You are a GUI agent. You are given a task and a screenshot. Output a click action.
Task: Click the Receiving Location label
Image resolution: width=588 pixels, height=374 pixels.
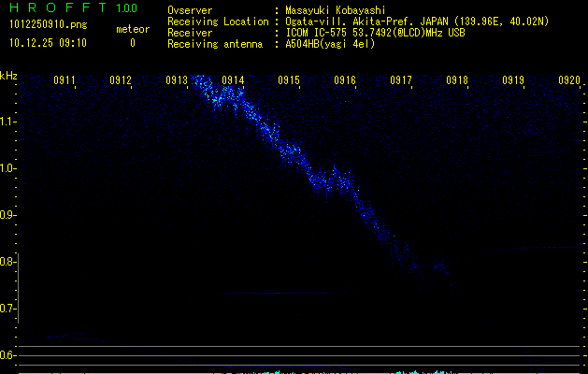218,22
